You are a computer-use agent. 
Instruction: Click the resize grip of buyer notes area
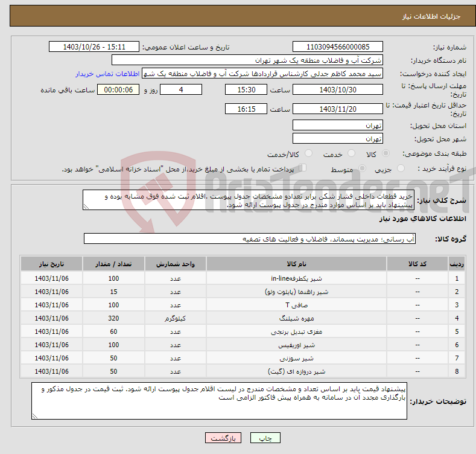coord(35,416)
